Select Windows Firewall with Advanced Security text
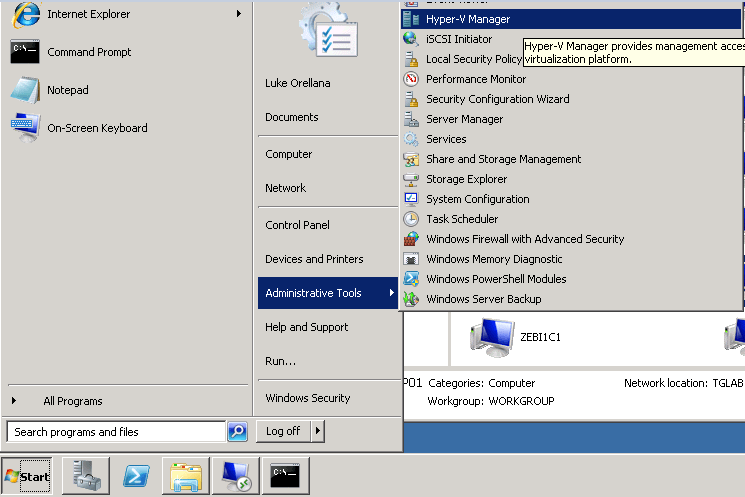Screen dimensions: 745x497 pyautogui.click(x=525, y=239)
